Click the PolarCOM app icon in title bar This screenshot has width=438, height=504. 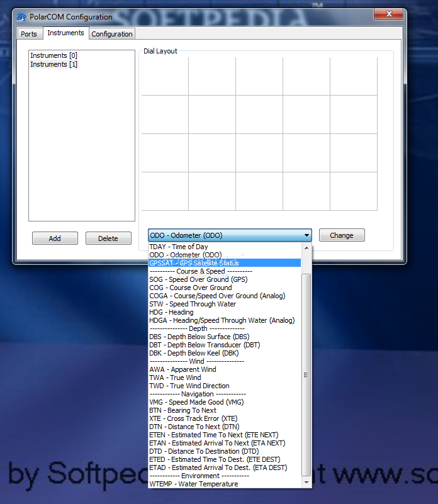[x=21, y=17]
